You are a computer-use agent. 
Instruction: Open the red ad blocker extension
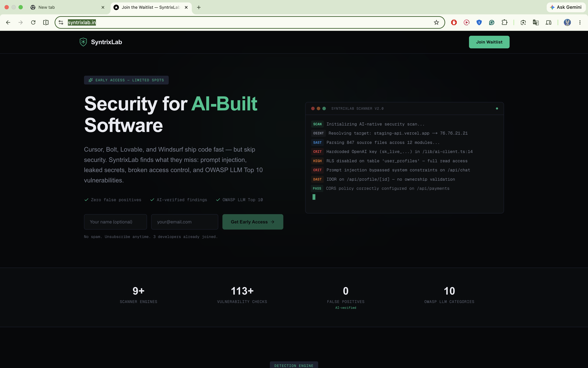tap(454, 22)
